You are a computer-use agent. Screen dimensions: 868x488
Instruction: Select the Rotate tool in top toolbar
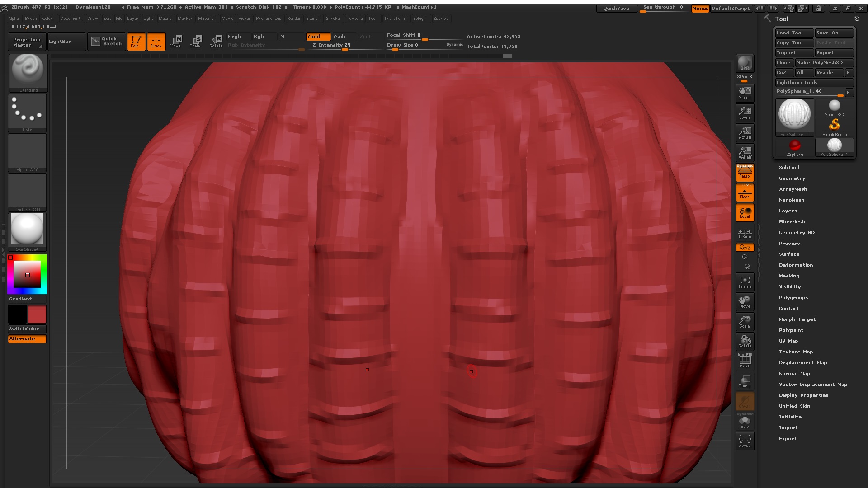(x=216, y=41)
